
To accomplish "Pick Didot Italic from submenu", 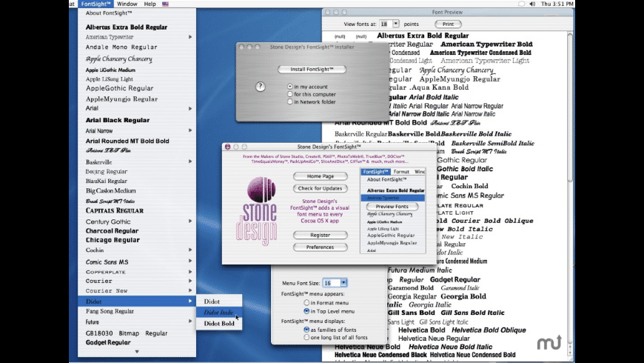I will point(219,313).
